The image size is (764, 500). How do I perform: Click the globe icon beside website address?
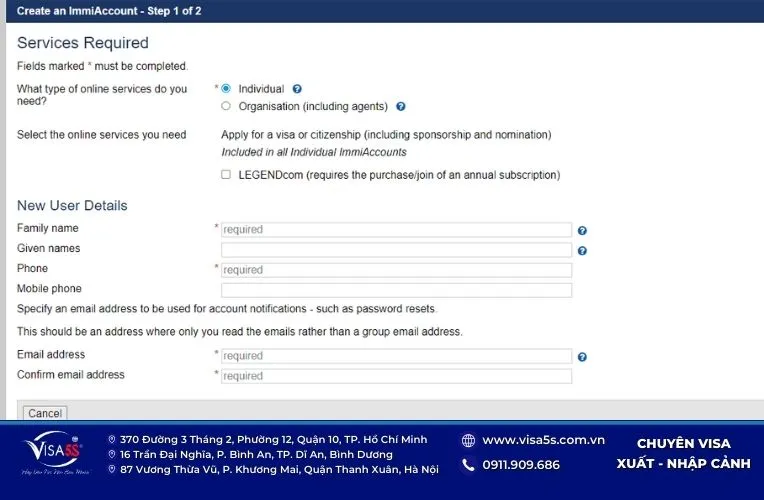[x=468, y=441]
